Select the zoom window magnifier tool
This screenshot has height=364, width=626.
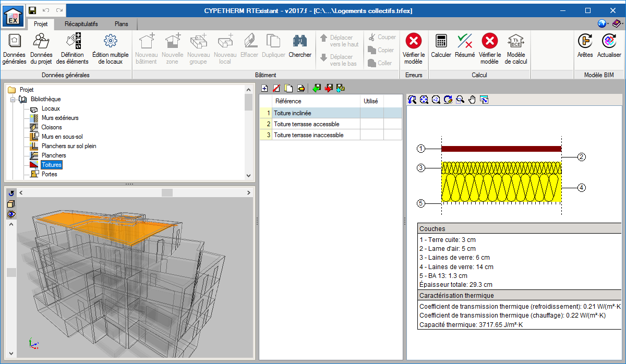tap(460, 100)
